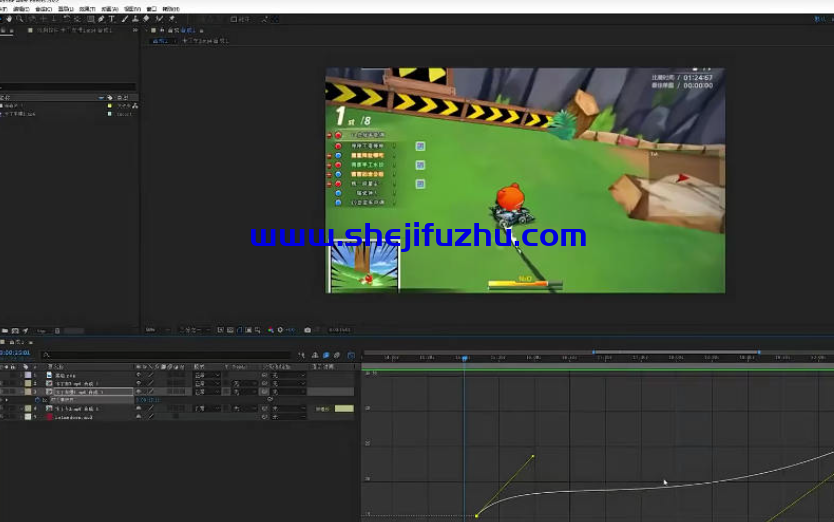Toggle the shy switch on layer 1
Screen dimensions: 834x522
point(138,376)
